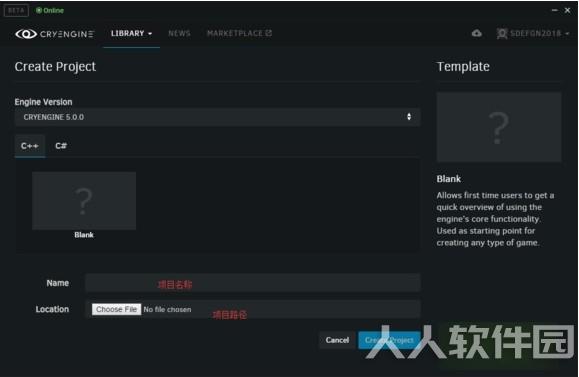Select the Blank template thumbnail
The width and height of the screenshot is (579, 377).
(x=84, y=201)
